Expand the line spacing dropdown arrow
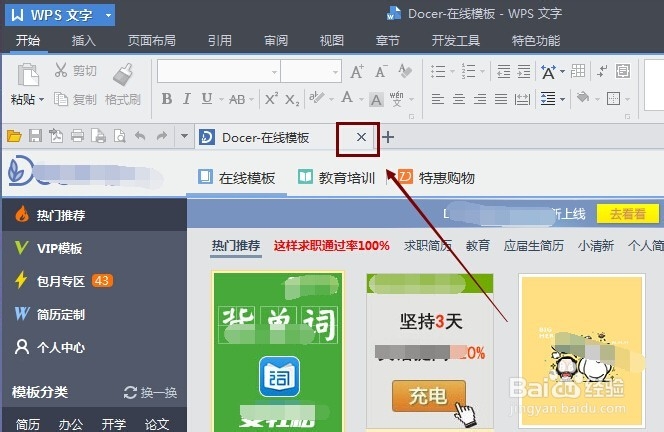Screen dimensions: 664x432 pos(562,100)
